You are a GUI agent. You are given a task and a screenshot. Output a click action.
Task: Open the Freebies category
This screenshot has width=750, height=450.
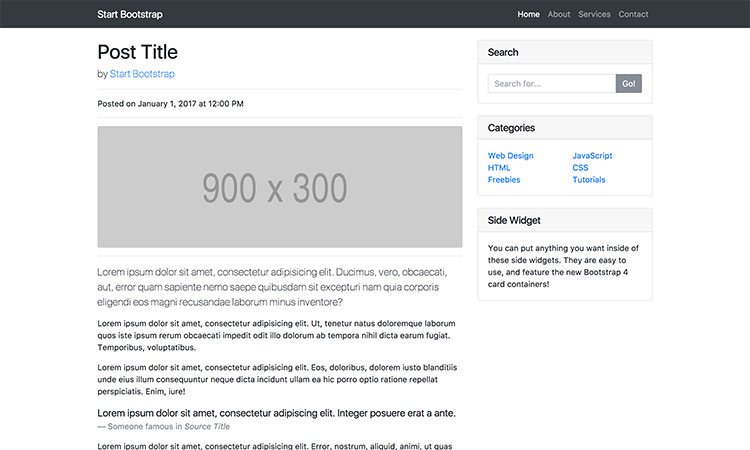click(504, 180)
